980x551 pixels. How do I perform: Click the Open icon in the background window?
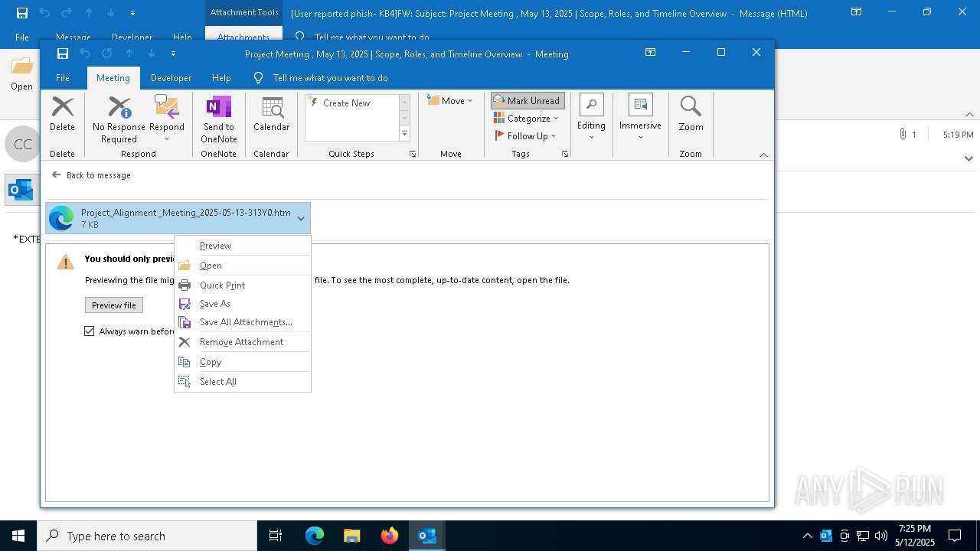[x=21, y=74]
